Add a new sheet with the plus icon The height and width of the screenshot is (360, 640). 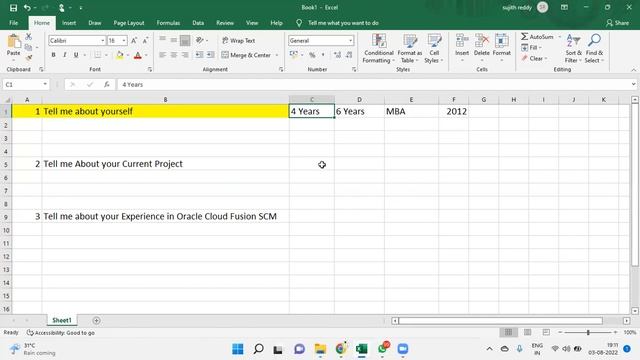coord(96,320)
